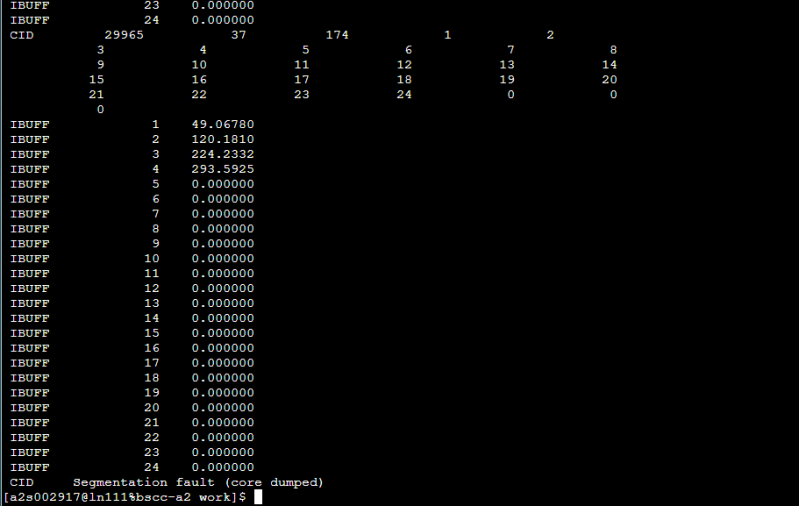
Task: Click username a2s002917 in the prompt
Action: pos(39,497)
